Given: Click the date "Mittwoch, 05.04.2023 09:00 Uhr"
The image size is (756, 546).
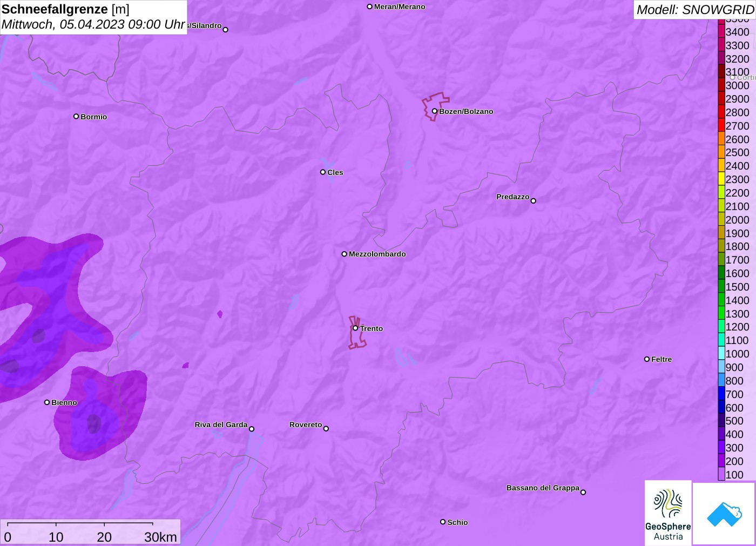Looking at the screenshot, I should [x=93, y=24].
